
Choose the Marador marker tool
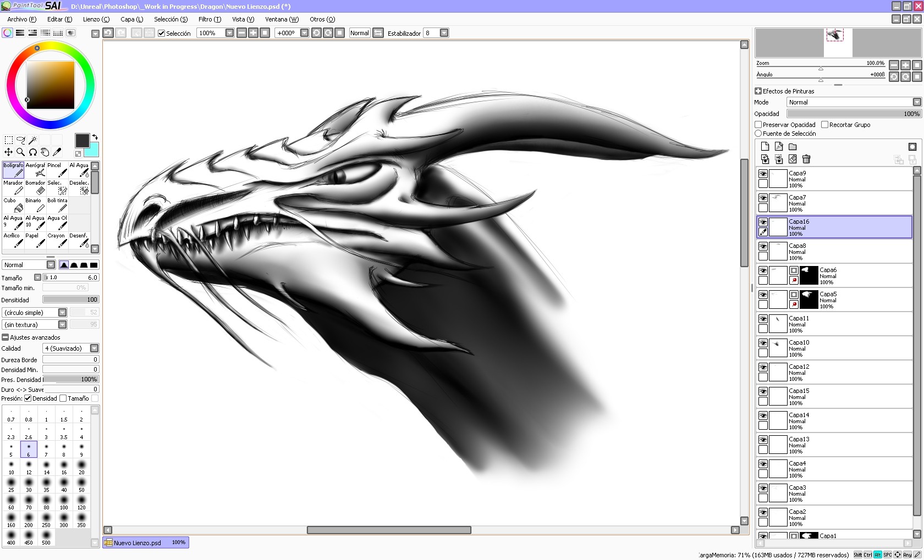point(13,187)
